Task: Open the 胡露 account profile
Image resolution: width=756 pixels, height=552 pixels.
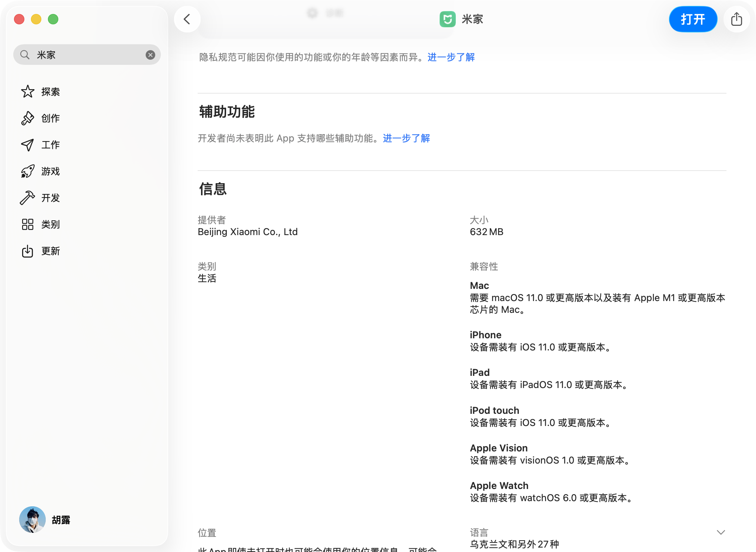Action: 45,520
